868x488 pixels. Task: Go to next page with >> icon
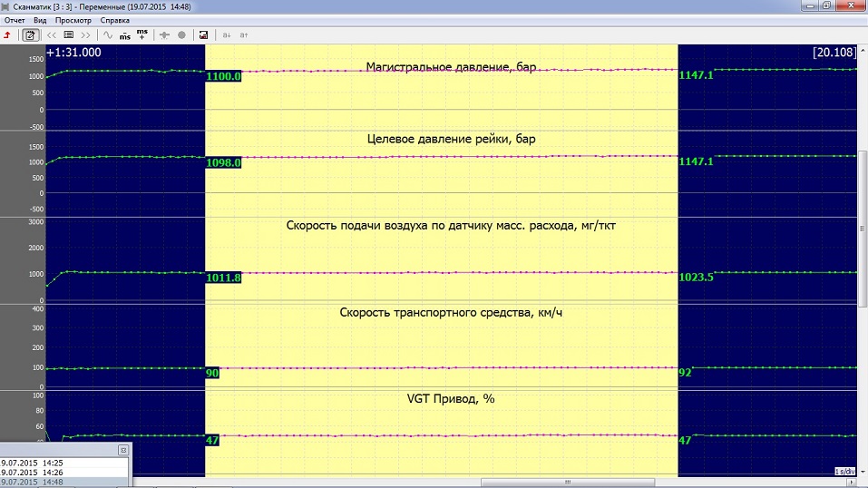85,34
